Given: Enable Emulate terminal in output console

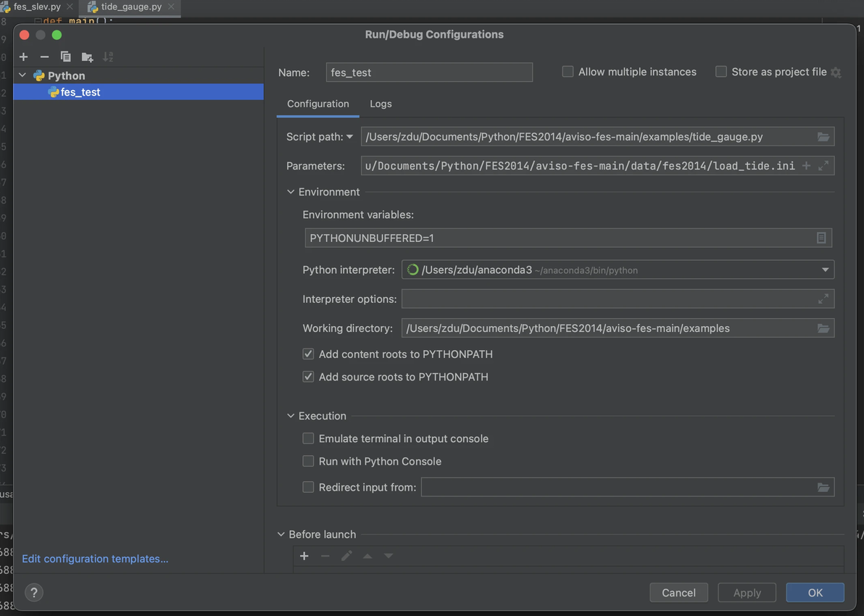Looking at the screenshot, I should 309,438.
